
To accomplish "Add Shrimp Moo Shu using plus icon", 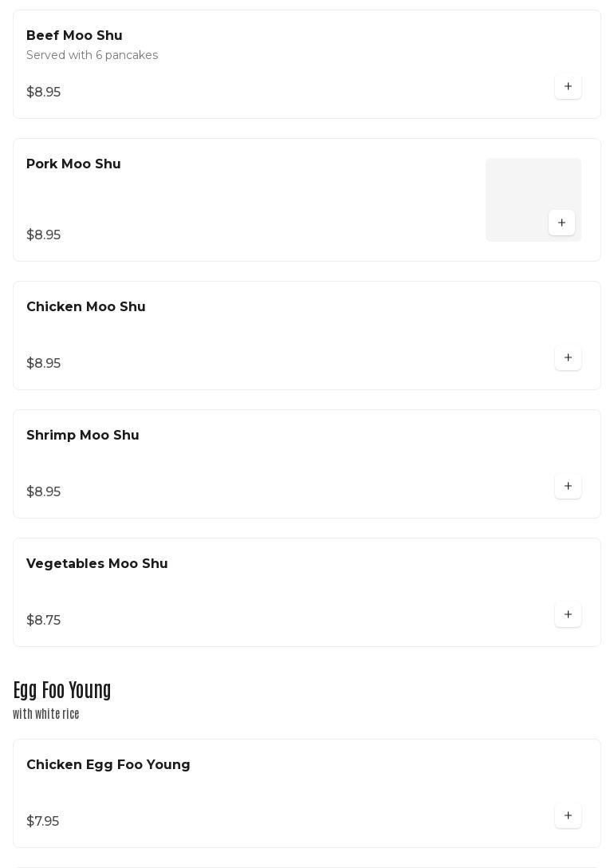I will click(x=568, y=486).
